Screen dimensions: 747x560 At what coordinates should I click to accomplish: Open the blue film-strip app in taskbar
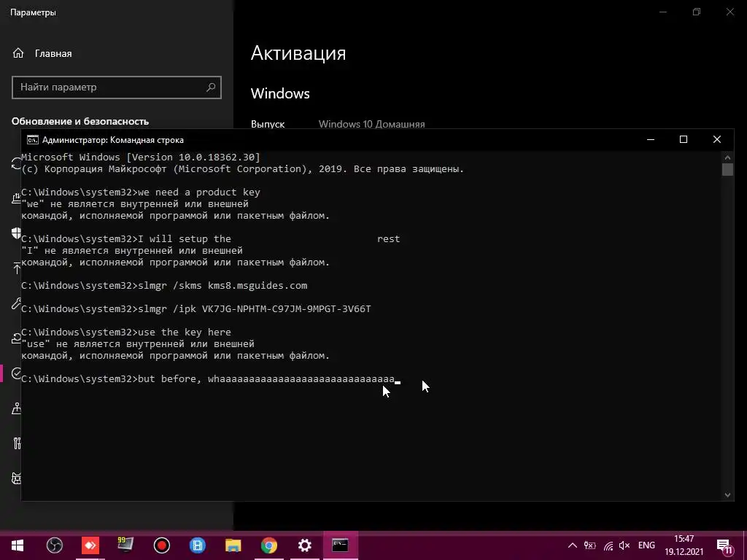point(197,545)
